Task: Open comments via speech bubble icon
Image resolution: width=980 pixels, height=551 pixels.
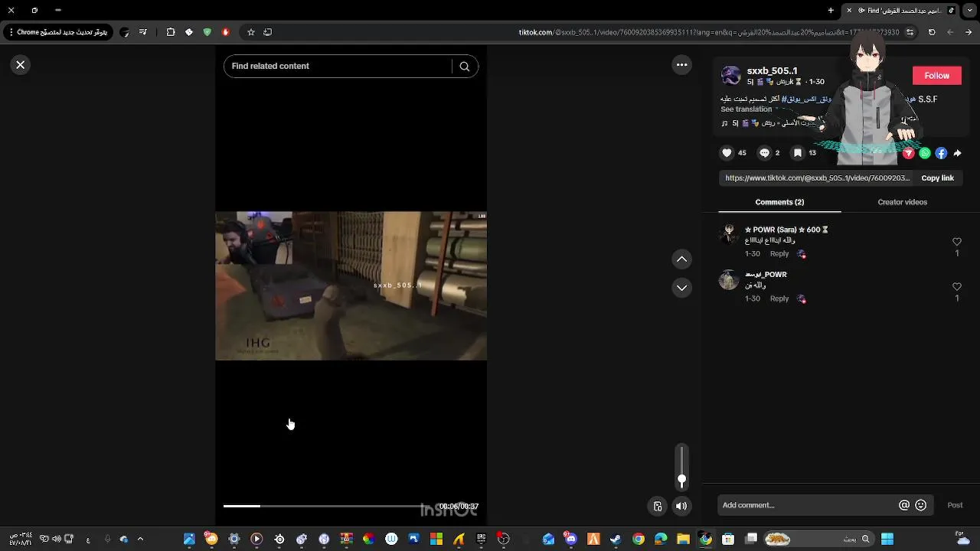Action: [x=764, y=153]
